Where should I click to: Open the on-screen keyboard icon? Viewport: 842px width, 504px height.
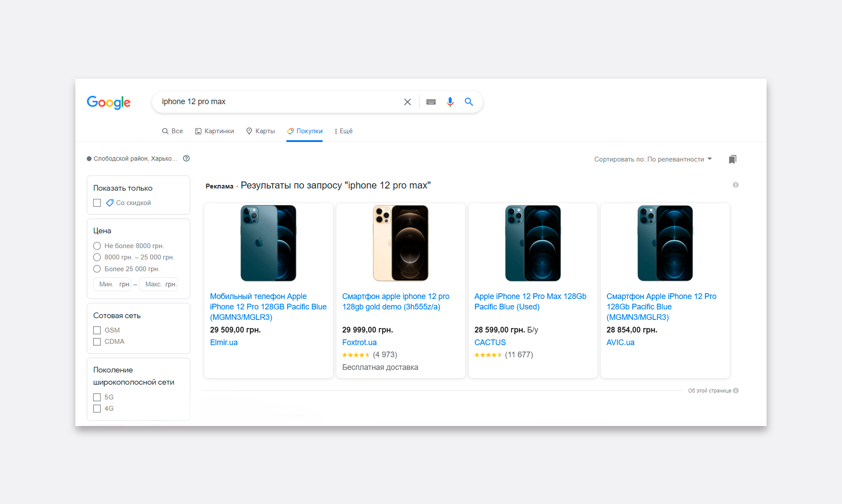coord(431,102)
